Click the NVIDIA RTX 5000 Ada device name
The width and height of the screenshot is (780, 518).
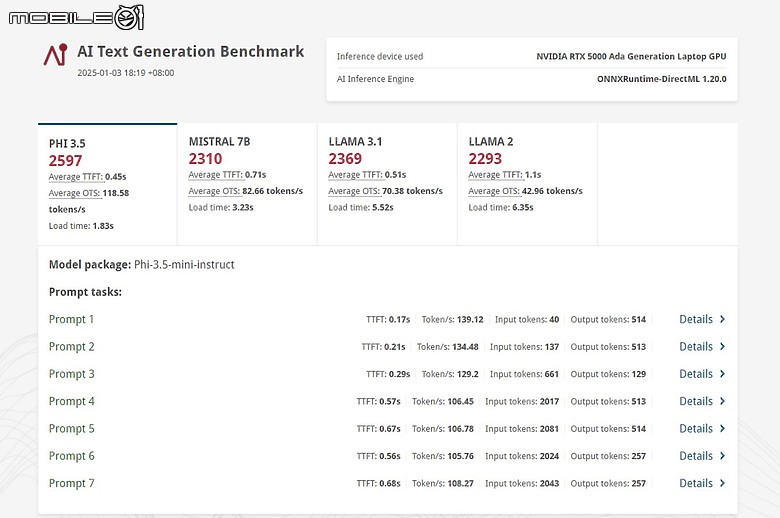[631, 56]
